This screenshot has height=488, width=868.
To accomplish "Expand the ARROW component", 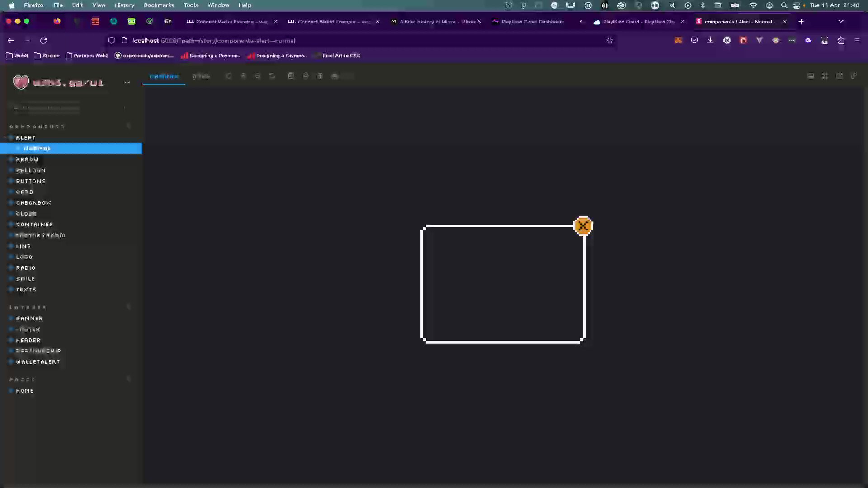I will point(27,160).
